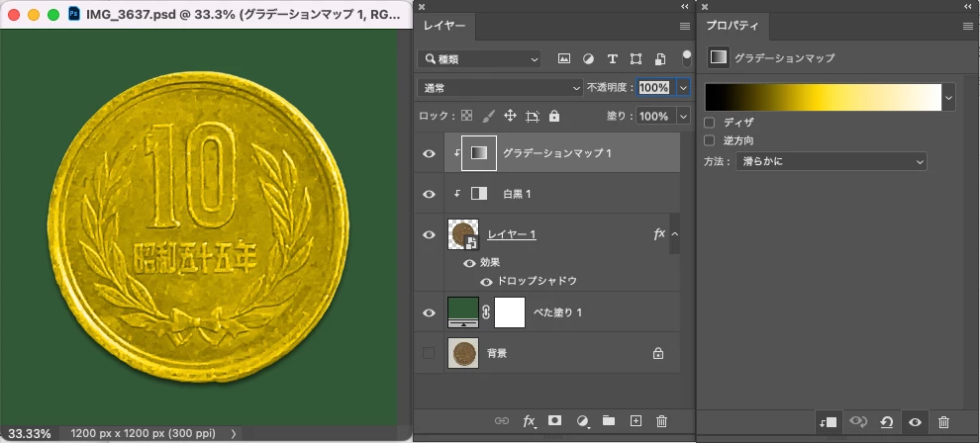Open the Layers panel menu
Viewport: 980px width, 443px height.
point(685,27)
